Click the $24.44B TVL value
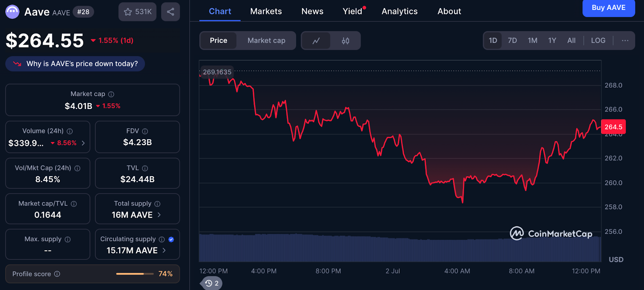 click(137, 179)
